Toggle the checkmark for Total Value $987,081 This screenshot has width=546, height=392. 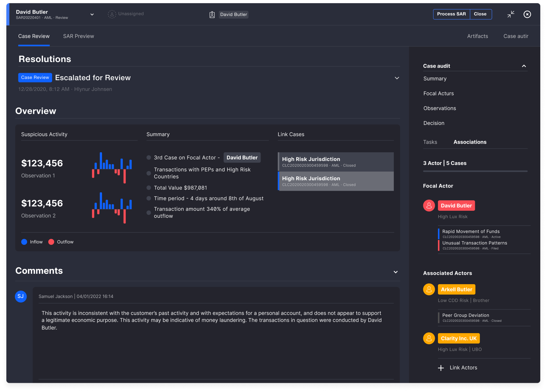click(148, 188)
